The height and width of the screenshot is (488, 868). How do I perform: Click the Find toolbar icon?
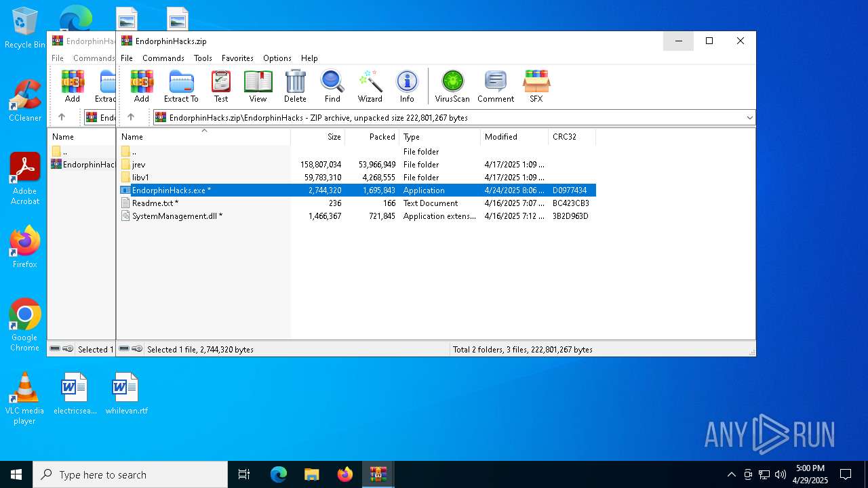click(332, 86)
